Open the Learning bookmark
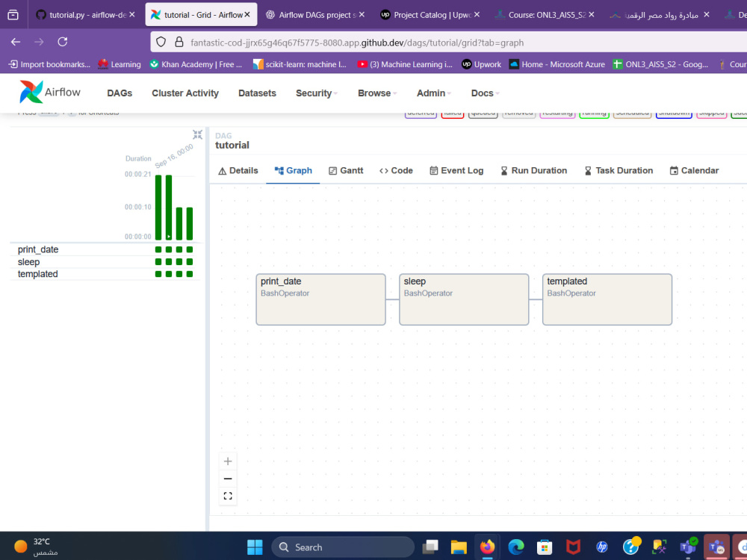Viewport: 747px width, 560px height. [120, 64]
